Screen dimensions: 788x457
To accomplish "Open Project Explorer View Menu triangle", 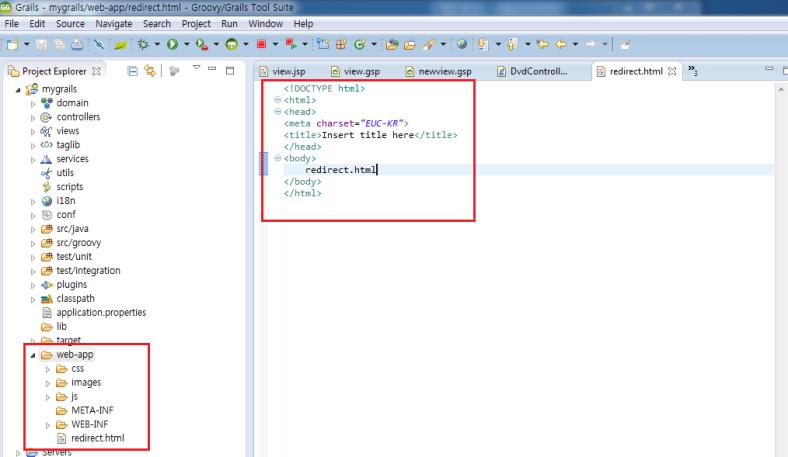I will click(196, 67).
